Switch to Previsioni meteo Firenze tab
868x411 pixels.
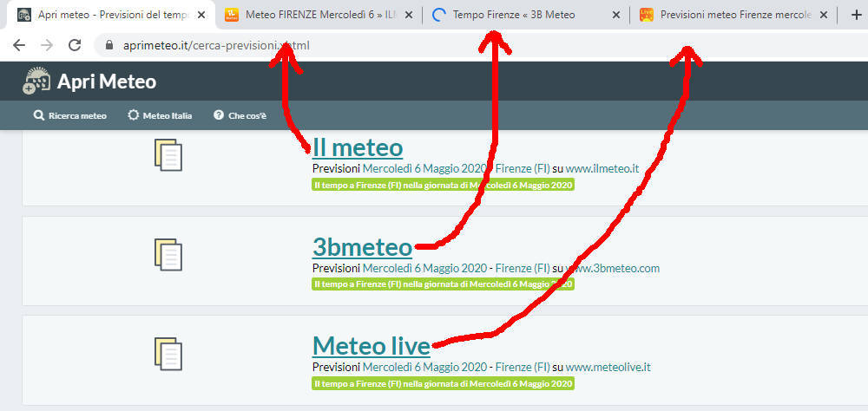coord(733,15)
